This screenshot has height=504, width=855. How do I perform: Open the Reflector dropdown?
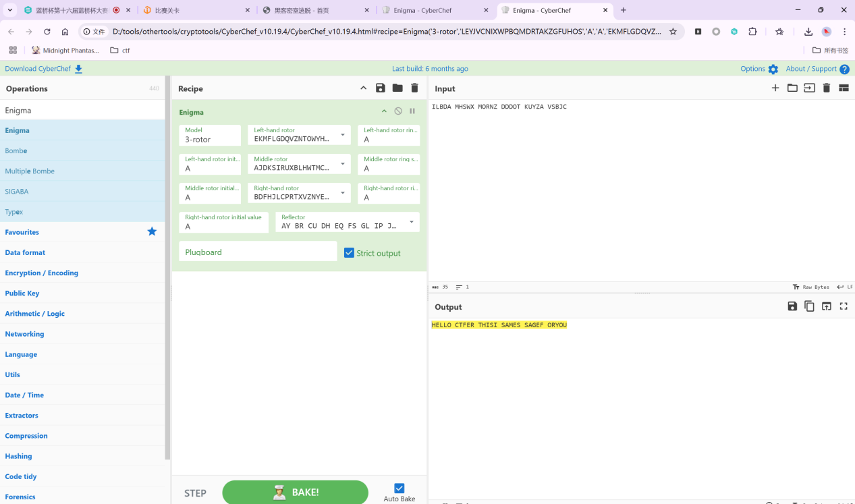pos(411,222)
